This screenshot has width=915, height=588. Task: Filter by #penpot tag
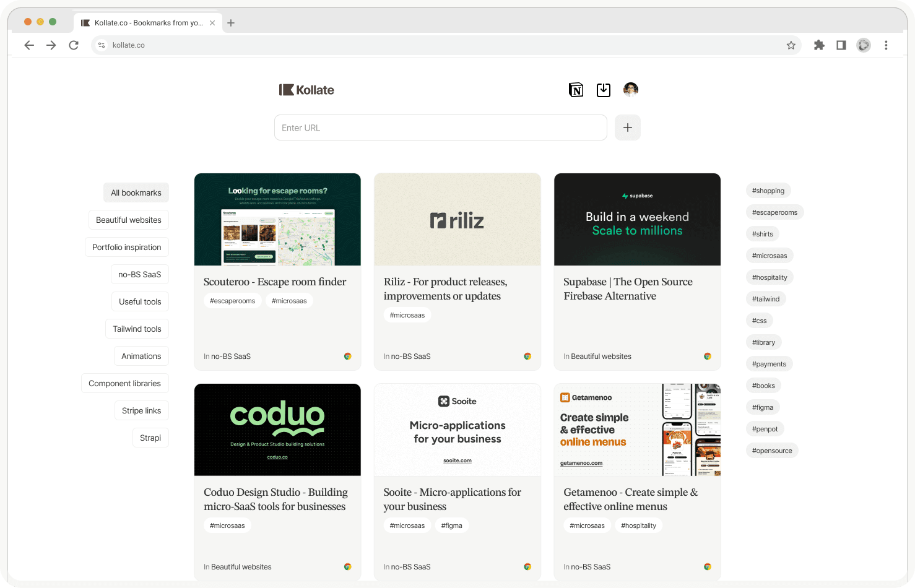(x=765, y=429)
